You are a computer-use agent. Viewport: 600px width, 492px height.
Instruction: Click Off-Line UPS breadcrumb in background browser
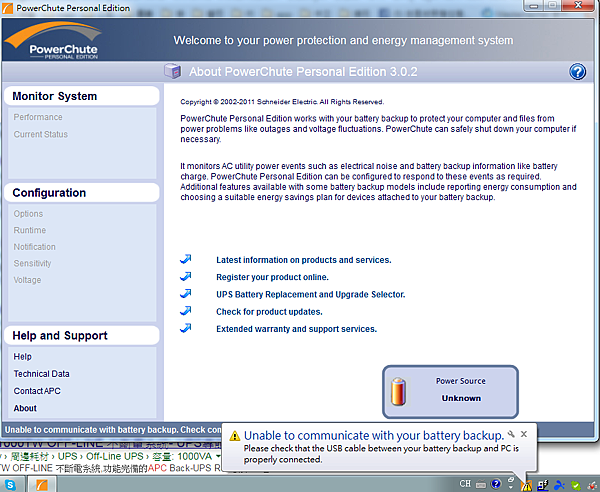pyautogui.click(x=114, y=456)
